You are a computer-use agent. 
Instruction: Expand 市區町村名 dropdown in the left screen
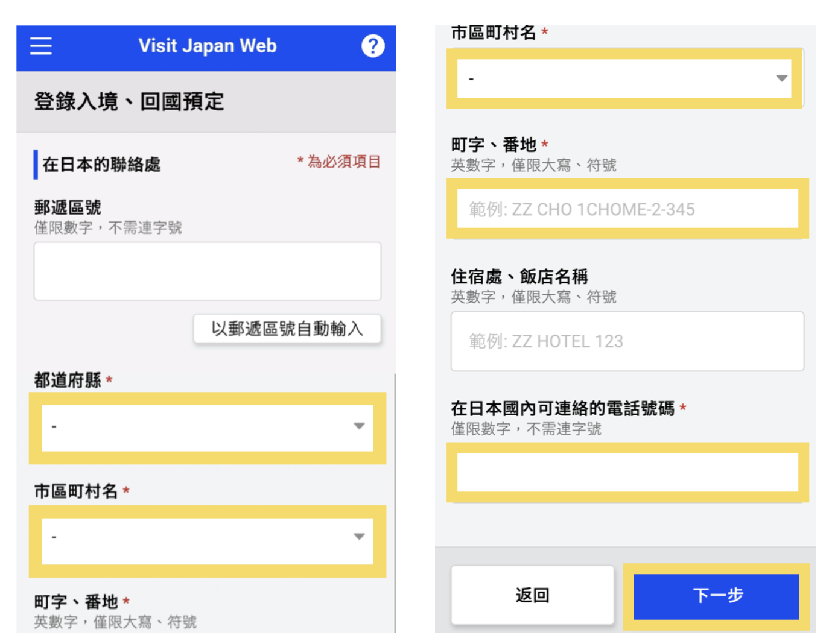199,537
